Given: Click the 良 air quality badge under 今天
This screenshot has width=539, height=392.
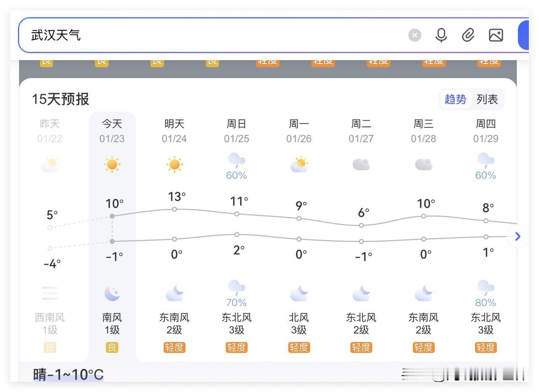Looking at the screenshot, I should tap(112, 347).
